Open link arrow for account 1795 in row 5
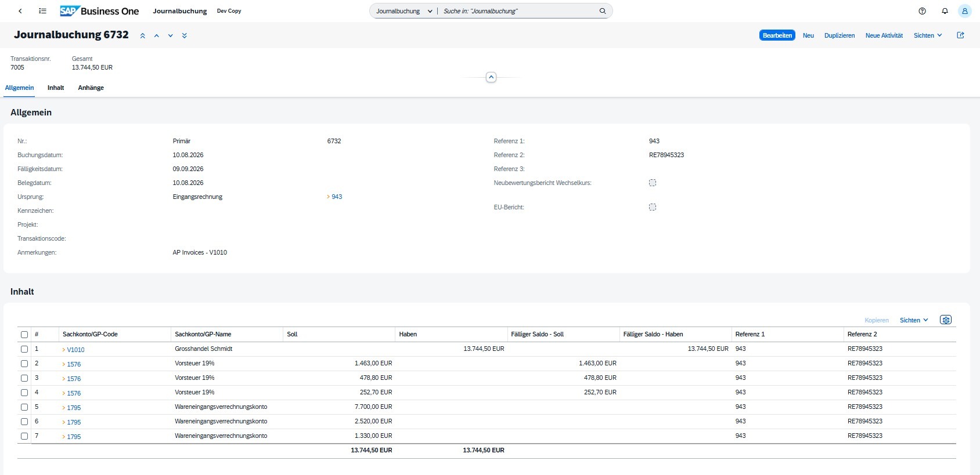Viewport: 980px width, 475px height. [x=64, y=408]
